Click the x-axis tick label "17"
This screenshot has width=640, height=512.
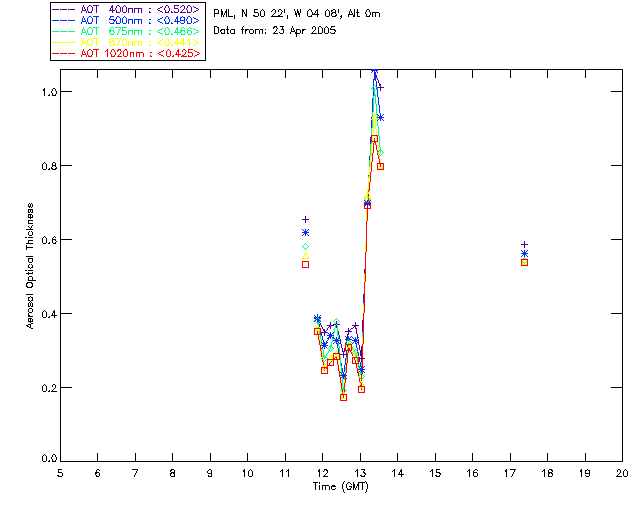coord(510,473)
